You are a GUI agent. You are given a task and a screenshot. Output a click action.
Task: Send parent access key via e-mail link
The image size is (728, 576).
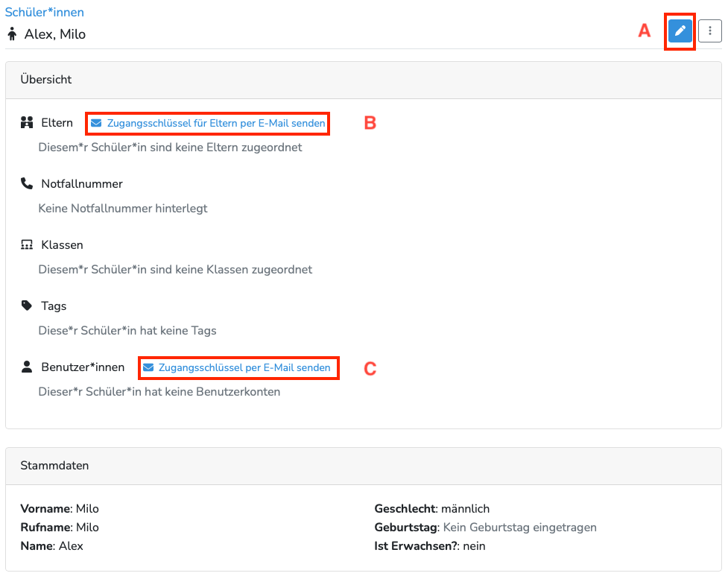pos(215,123)
